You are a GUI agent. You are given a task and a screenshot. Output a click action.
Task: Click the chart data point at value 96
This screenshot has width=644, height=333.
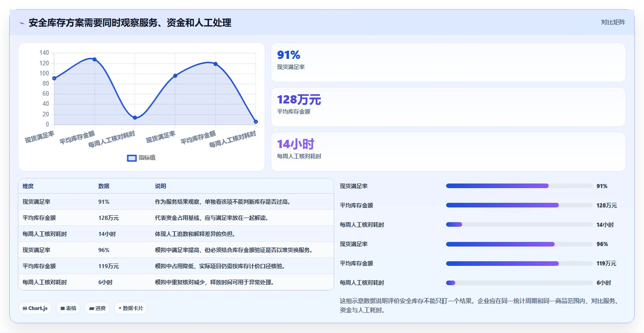[175, 75]
